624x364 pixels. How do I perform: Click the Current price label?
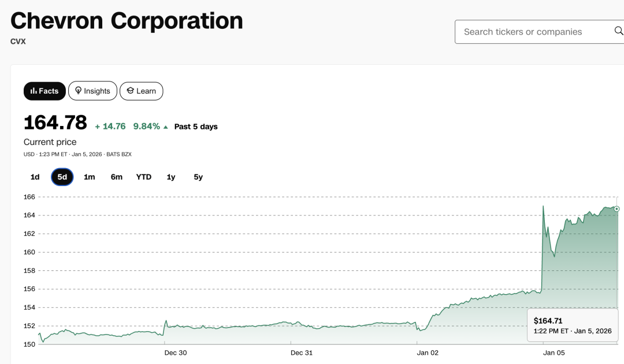click(50, 142)
